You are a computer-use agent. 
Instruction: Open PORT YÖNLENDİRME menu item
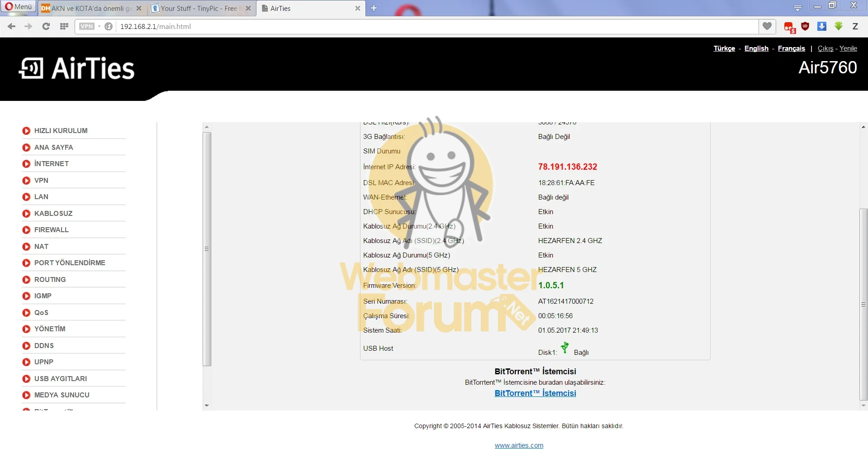(x=69, y=263)
